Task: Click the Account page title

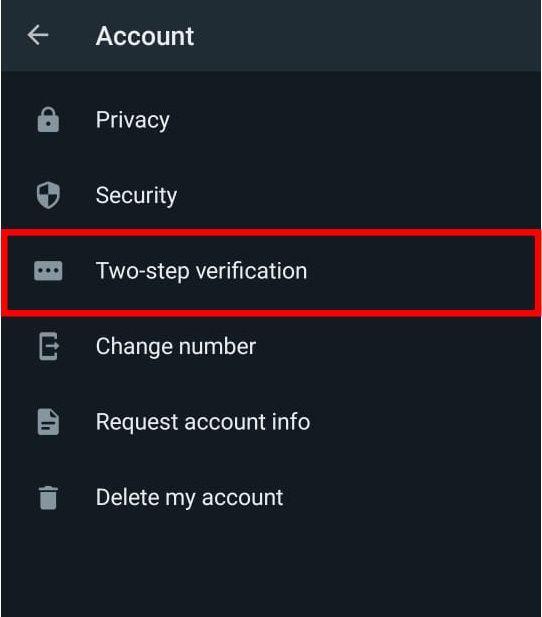Action: [x=145, y=36]
